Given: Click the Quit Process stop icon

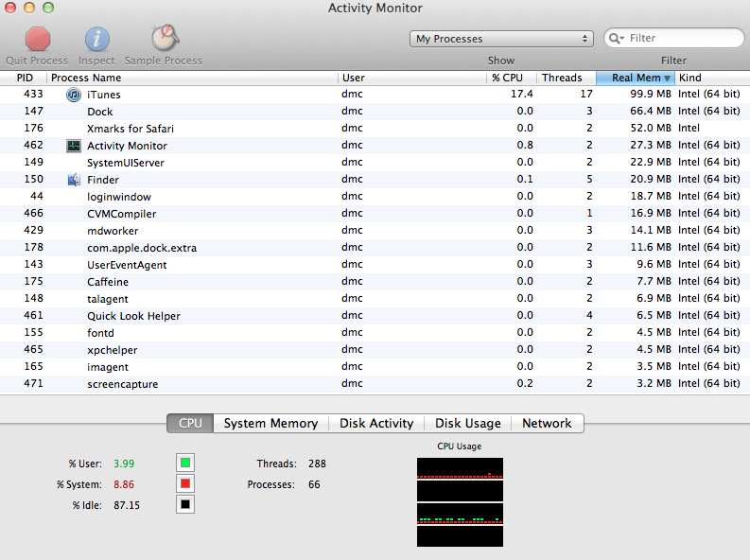Looking at the screenshot, I should tap(38, 39).
